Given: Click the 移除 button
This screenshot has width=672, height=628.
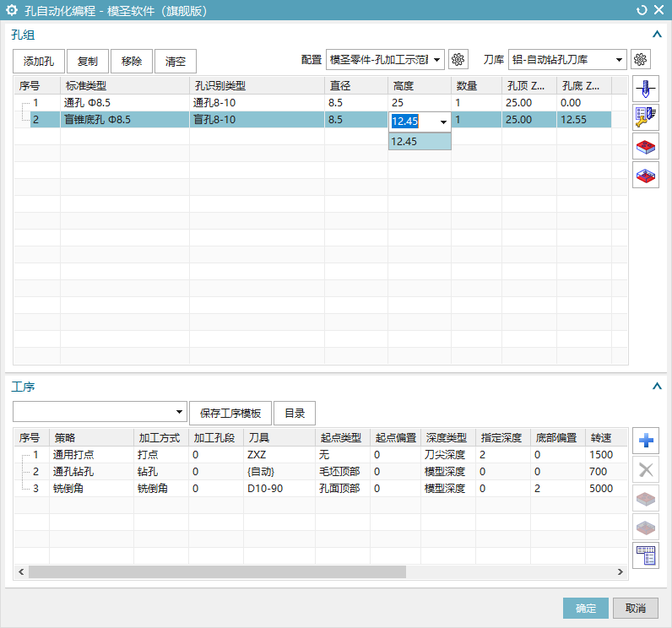Looking at the screenshot, I should pyautogui.click(x=132, y=62).
